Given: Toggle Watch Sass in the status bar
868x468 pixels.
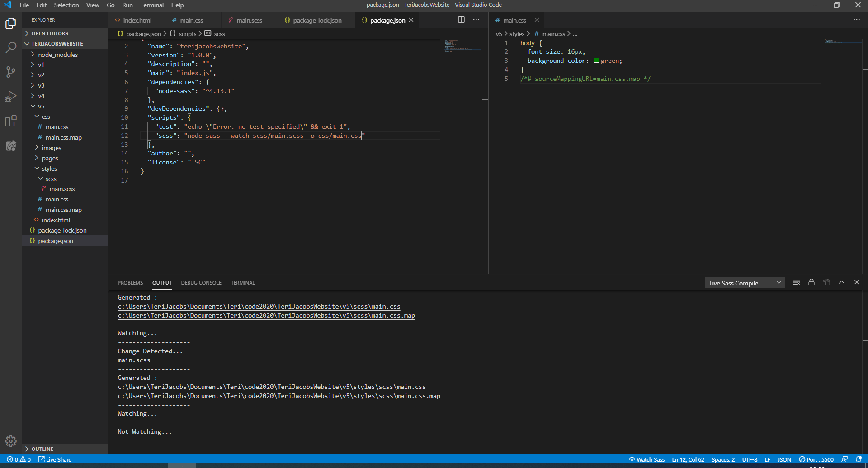Looking at the screenshot, I should pyautogui.click(x=646, y=459).
